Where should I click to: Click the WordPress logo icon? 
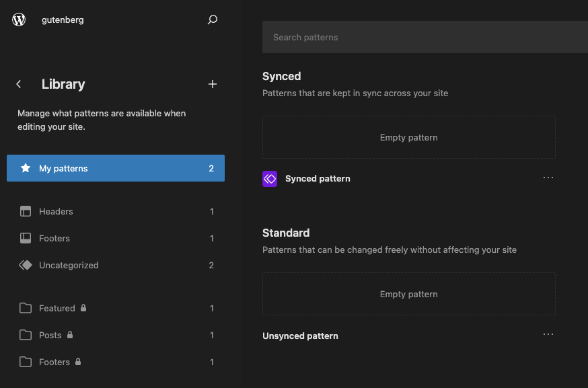point(19,20)
